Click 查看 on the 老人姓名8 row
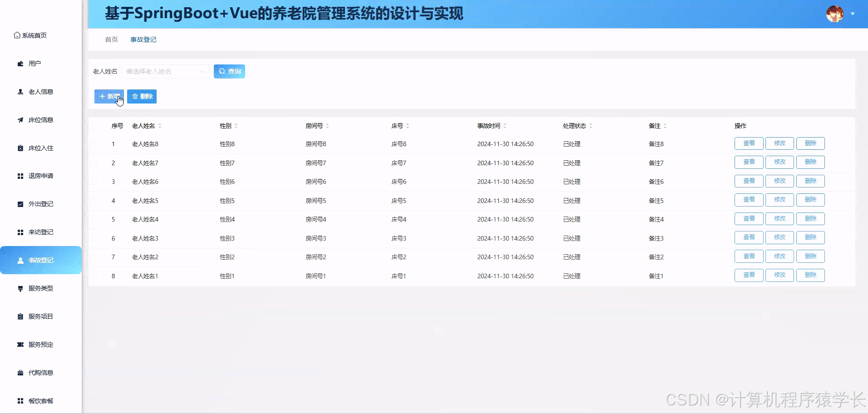This screenshot has width=868, height=414. 749,143
